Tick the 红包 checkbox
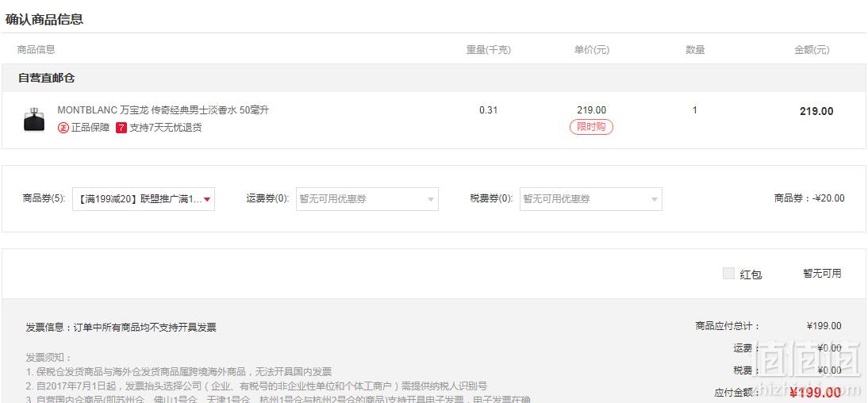 coord(728,274)
